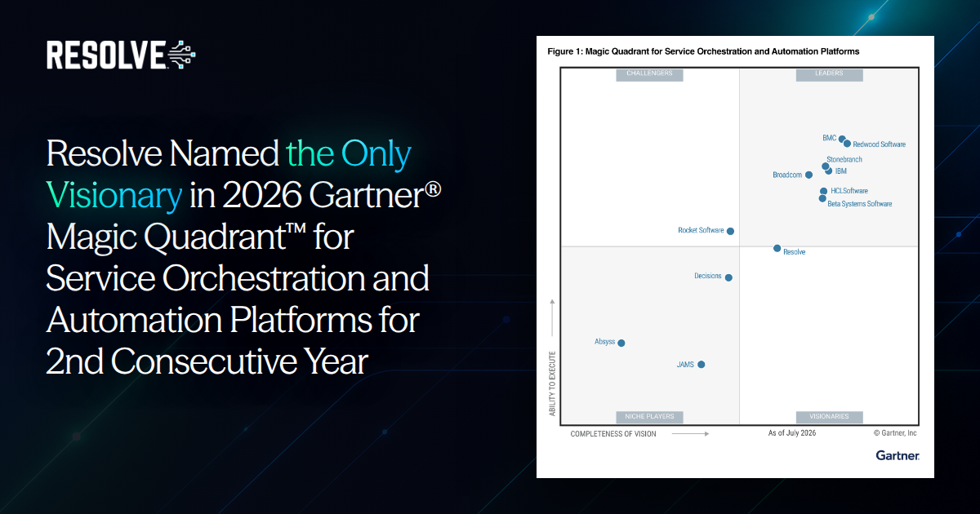The height and width of the screenshot is (514, 980).
Task: Click the IBM label in the chart
Action: (x=840, y=171)
